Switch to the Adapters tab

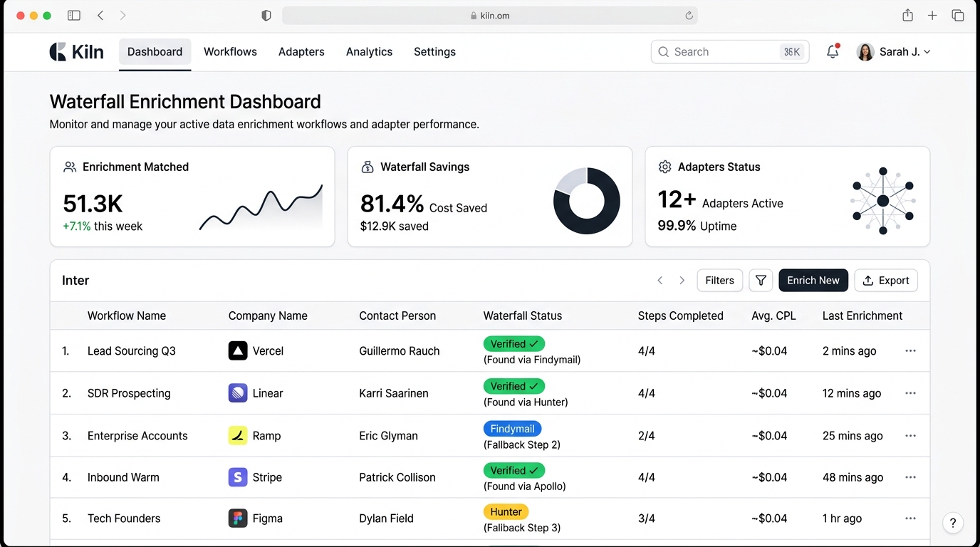click(301, 52)
